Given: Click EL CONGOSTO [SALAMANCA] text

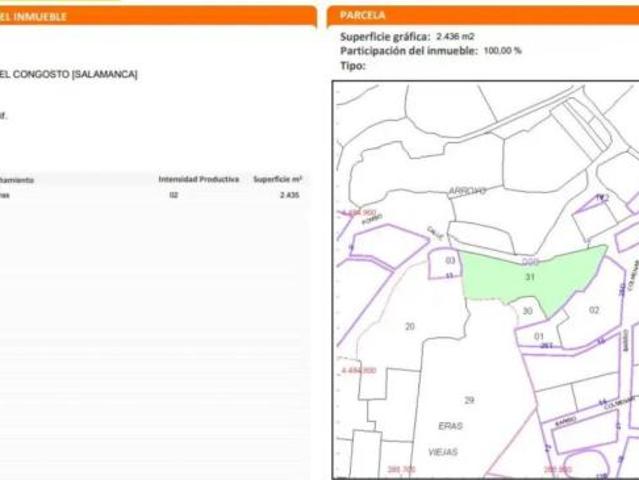Looking at the screenshot, I should (x=68, y=75).
